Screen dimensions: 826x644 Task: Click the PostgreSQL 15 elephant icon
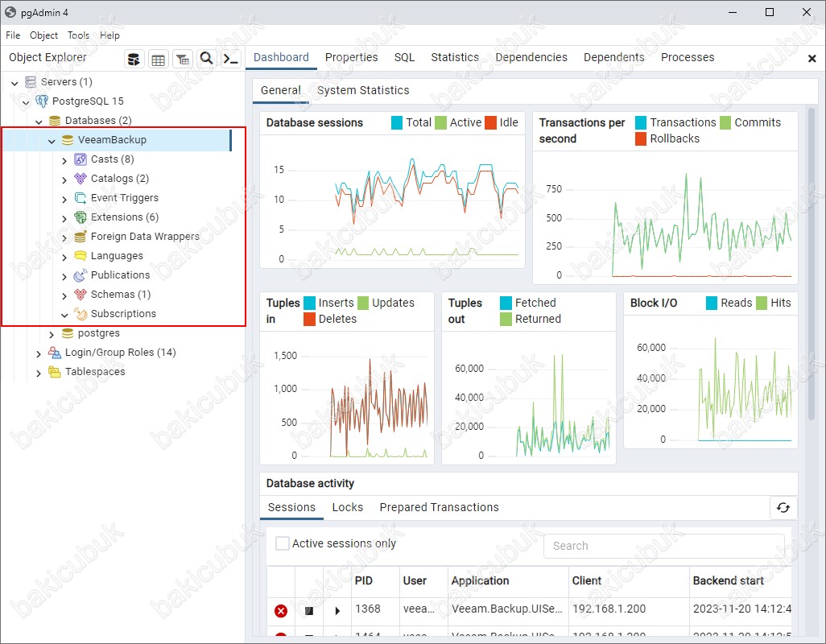point(42,101)
